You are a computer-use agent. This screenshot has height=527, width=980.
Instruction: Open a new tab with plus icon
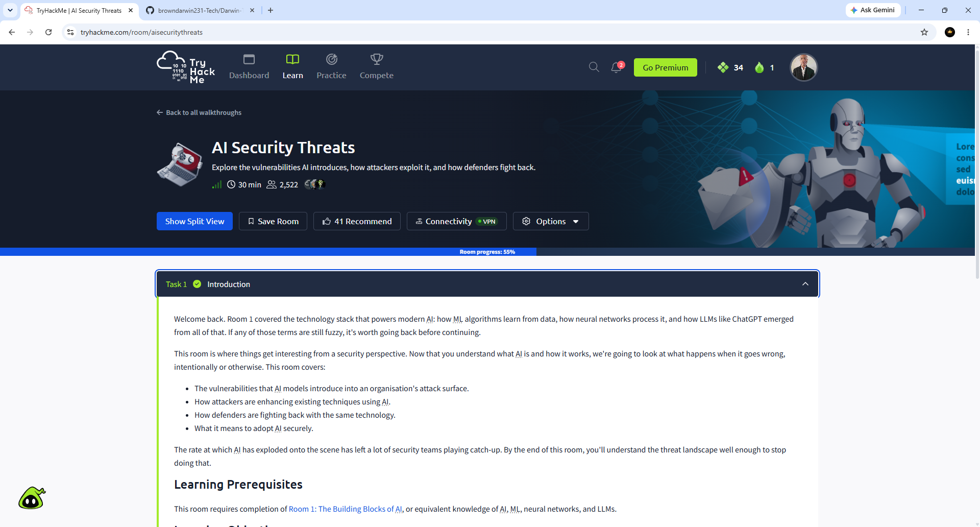(271, 10)
